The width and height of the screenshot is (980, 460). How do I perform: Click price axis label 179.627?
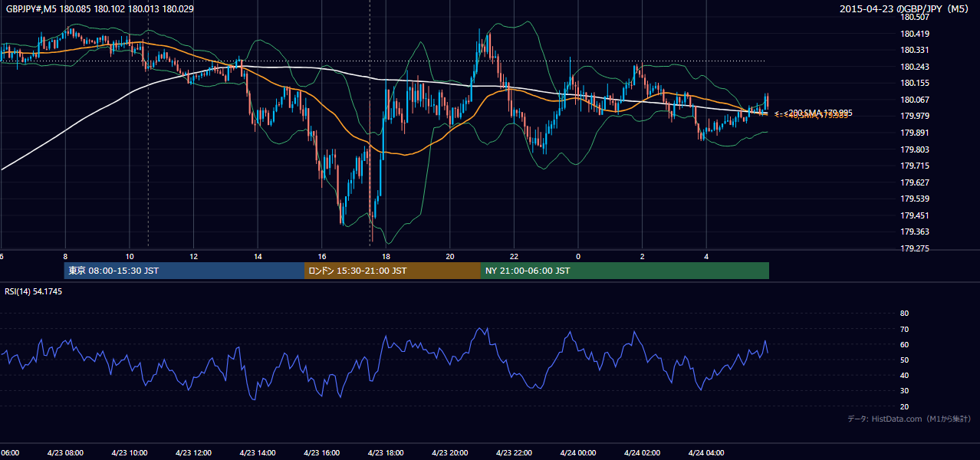pyautogui.click(x=916, y=182)
